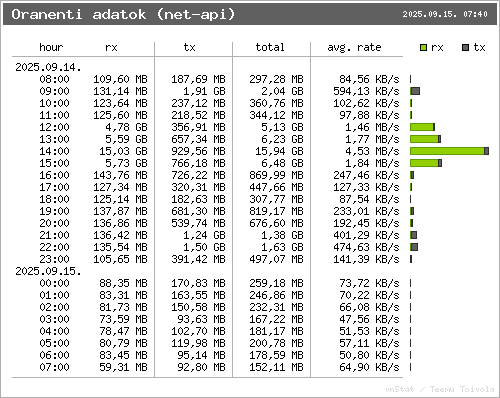Click the 4,53 MB/s average rate

pyautogui.click(x=372, y=151)
